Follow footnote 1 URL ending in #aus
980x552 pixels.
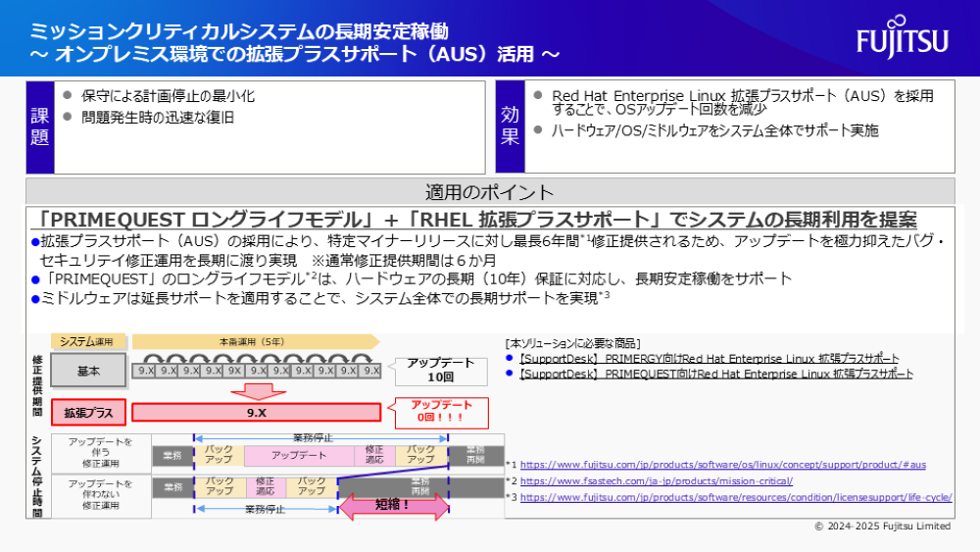(723, 465)
